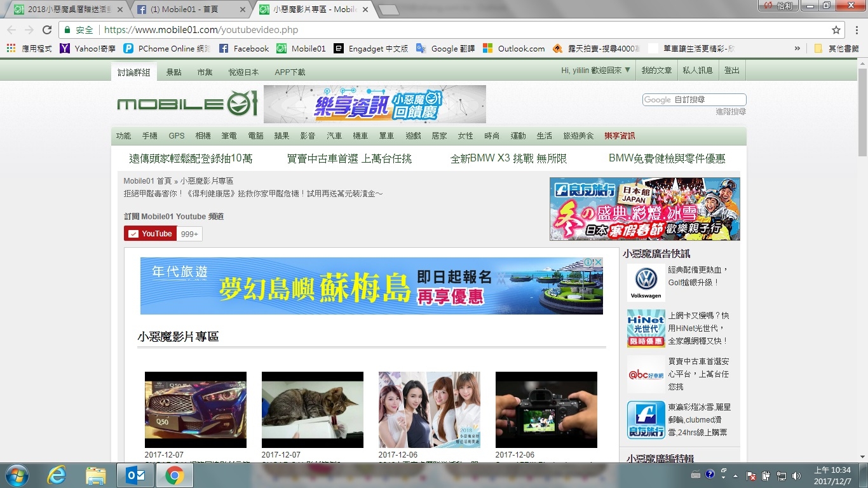The image size is (868, 488).
Task: Click the 夢幻島嶼 蘇梅島 travel banner
Action: [372, 286]
